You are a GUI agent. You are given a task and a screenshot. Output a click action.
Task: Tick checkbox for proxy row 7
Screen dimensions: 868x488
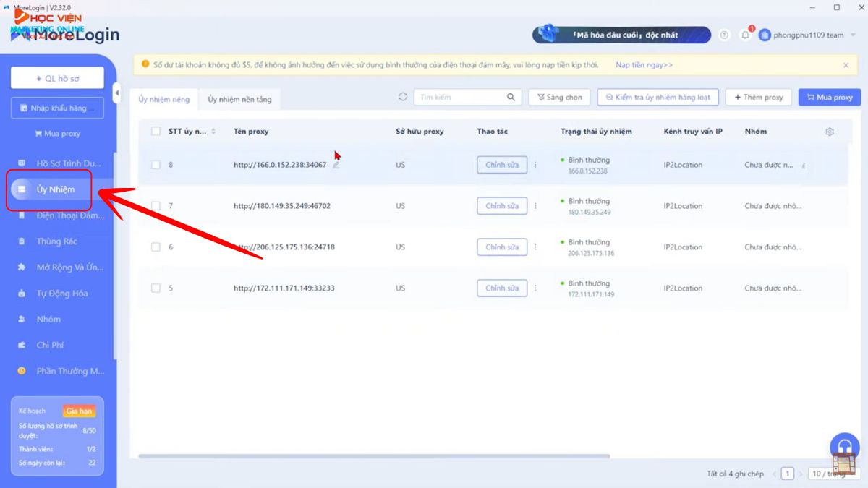tap(156, 206)
